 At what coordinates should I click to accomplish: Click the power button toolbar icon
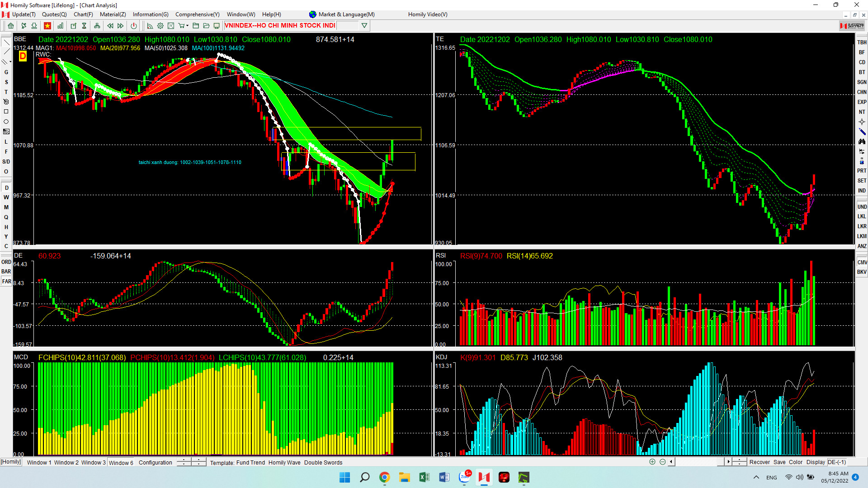click(x=134, y=26)
